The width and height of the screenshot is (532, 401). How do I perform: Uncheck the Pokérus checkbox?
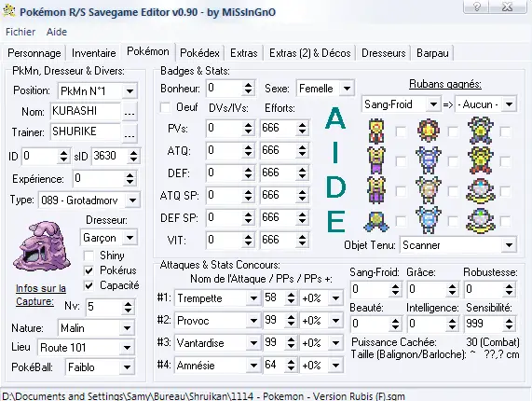coord(89,270)
